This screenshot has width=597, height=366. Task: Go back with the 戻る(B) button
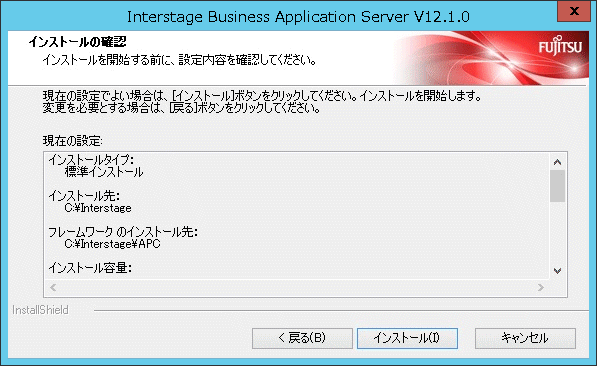click(x=302, y=338)
